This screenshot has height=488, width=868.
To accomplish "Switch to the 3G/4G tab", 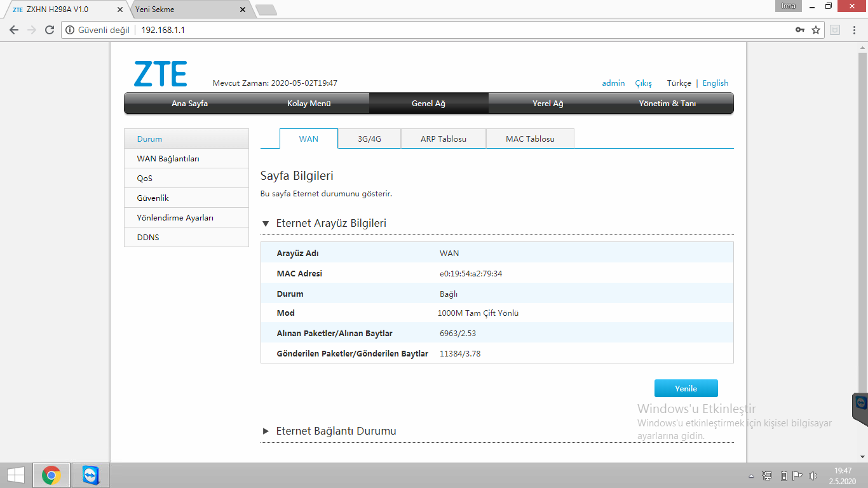I will pyautogui.click(x=369, y=139).
